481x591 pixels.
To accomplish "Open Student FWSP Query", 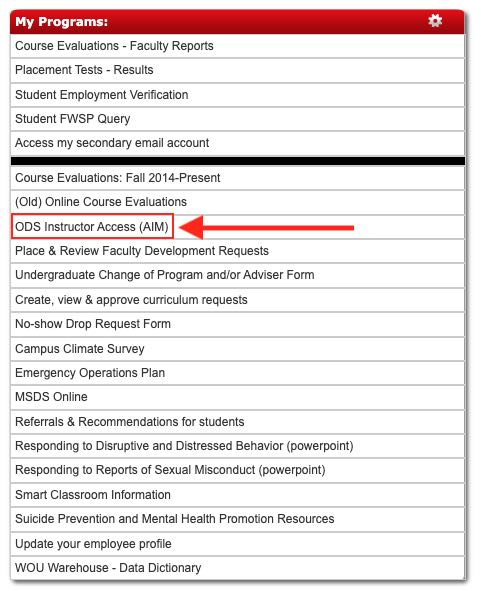I will 72,119.
